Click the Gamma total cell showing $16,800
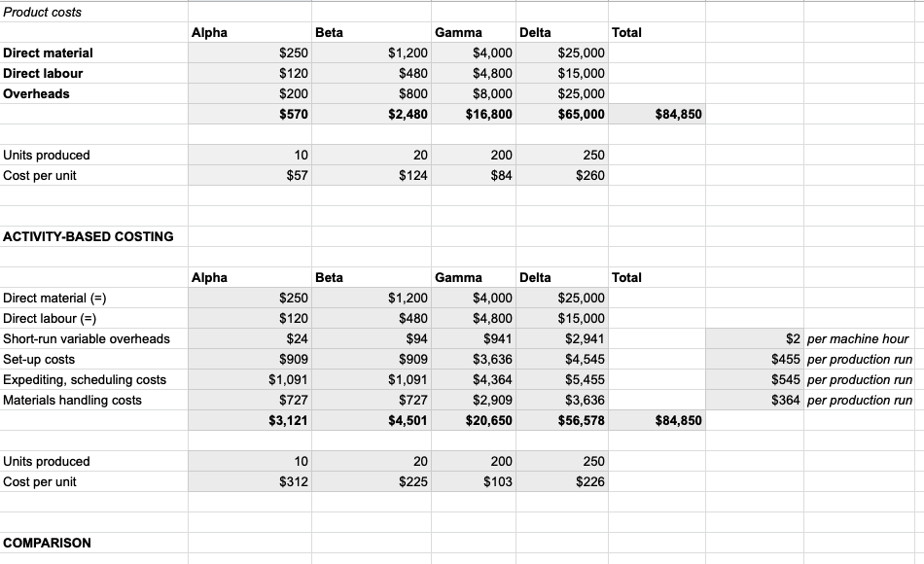Image resolution: width=924 pixels, height=564 pixels. [488, 114]
